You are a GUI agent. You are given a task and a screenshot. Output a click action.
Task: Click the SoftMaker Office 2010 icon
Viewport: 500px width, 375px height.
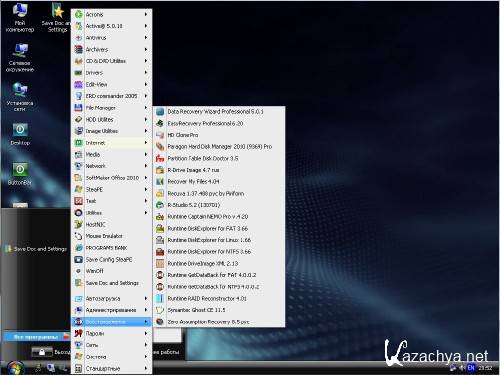coord(78,178)
